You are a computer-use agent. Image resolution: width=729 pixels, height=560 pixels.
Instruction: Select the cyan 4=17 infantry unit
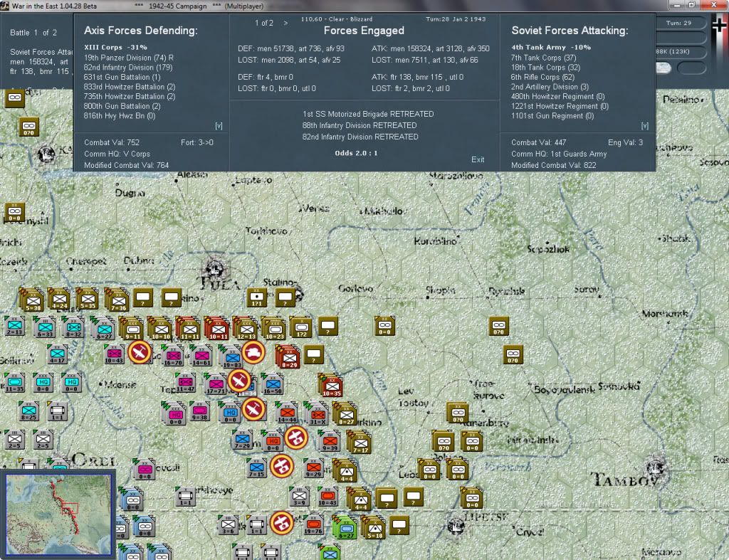57,354
